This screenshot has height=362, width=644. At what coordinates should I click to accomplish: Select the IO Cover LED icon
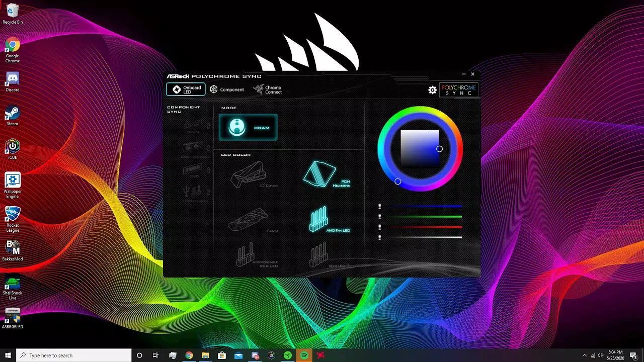[x=248, y=174]
